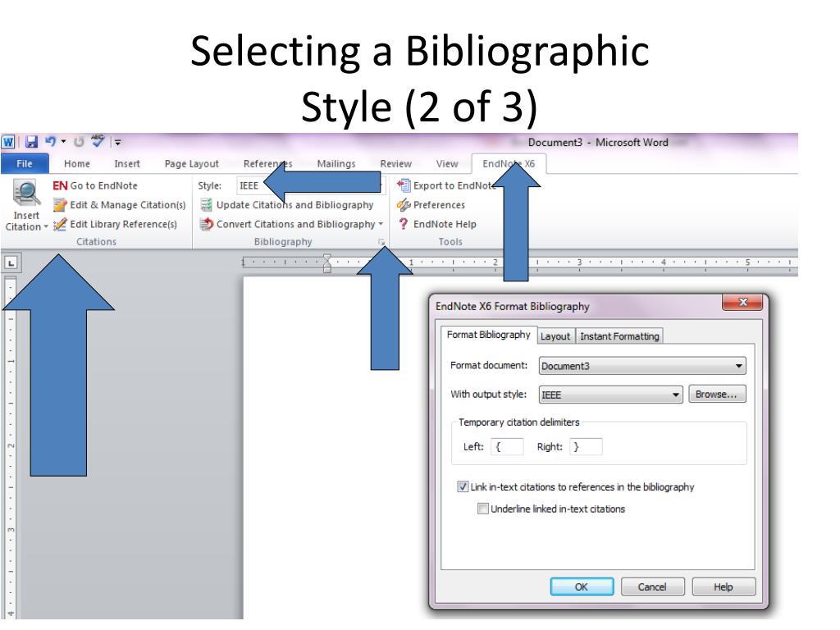The image size is (840, 630).
Task: Click Edit Library Reference(s) icon
Action: tap(60, 224)
